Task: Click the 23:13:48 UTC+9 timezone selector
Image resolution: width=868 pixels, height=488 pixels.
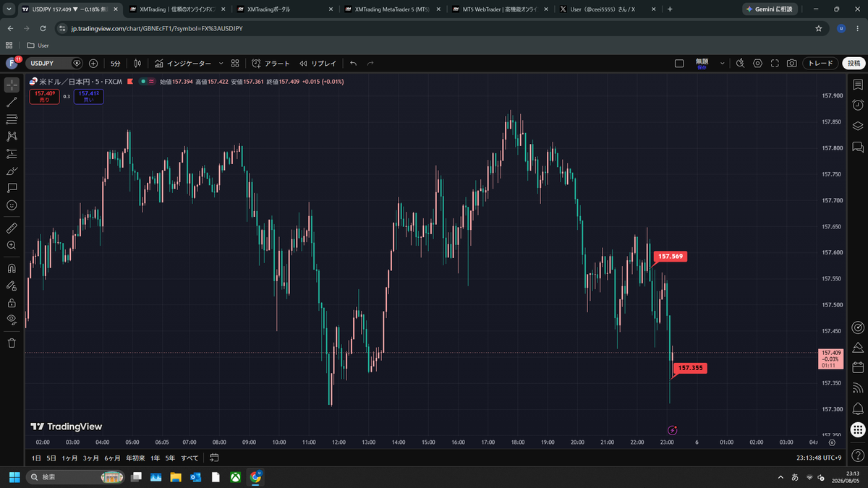Action: pos(819,458)
